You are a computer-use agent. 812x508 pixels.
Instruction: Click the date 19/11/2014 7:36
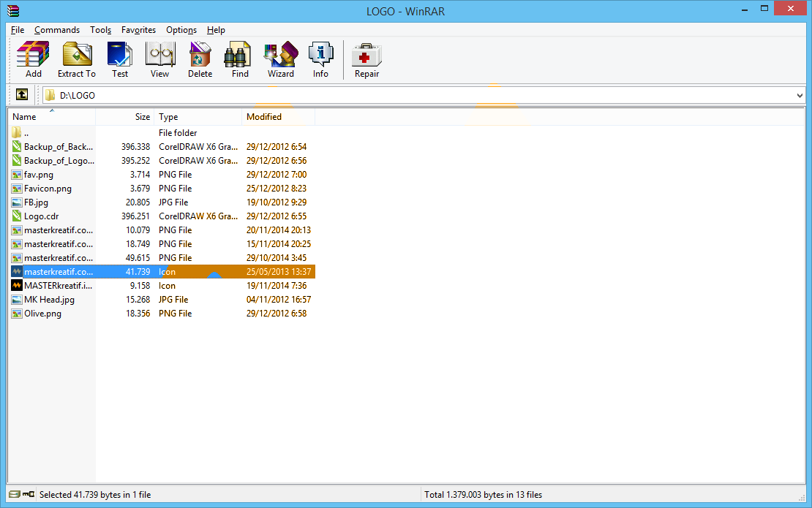277,286
